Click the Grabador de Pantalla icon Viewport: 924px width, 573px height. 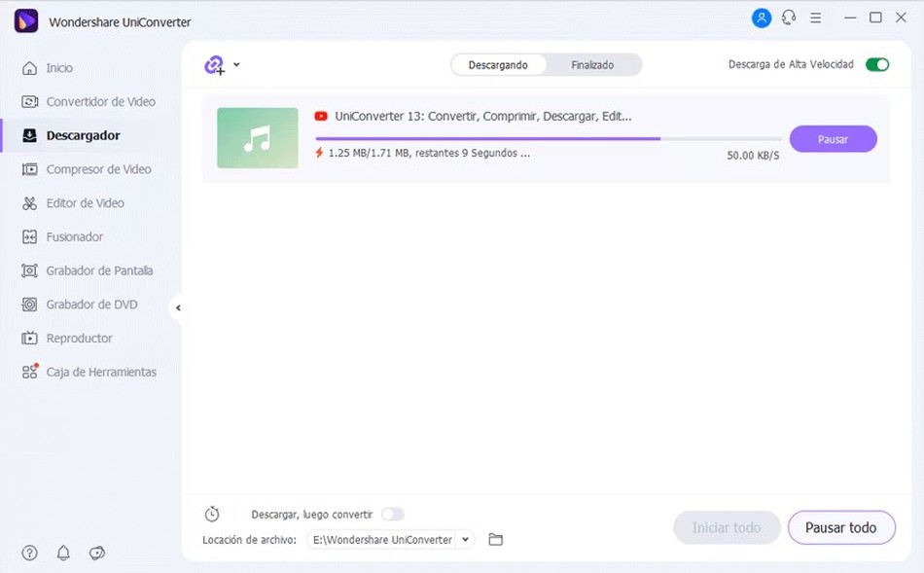click(29, 270)
